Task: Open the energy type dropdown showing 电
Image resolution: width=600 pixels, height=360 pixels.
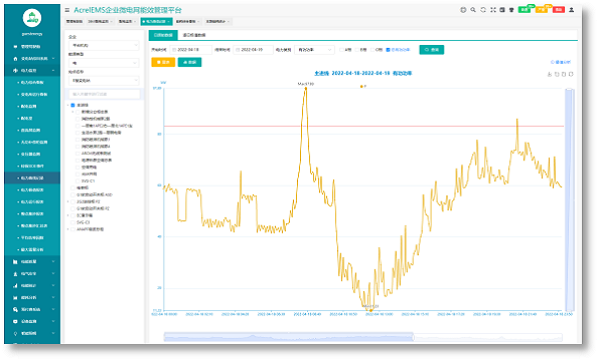Action: [104, 63]
